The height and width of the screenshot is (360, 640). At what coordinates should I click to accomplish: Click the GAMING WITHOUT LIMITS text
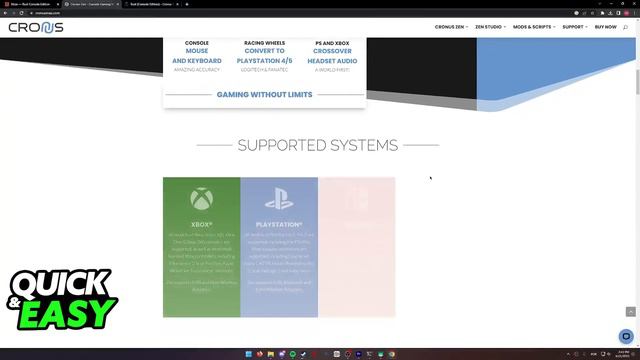(264, 94)
